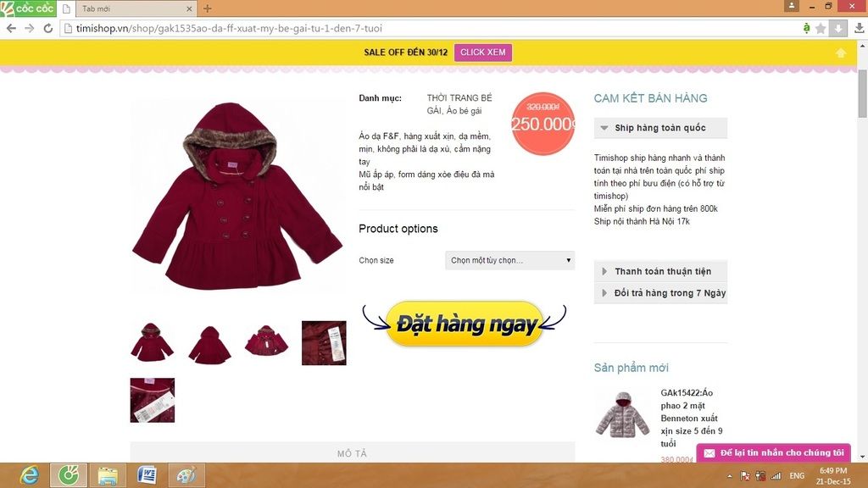Viewport: 868px width, 488px height.
Task: Click the Cốc Cốc logo button
Action: (x=28, y=8)
